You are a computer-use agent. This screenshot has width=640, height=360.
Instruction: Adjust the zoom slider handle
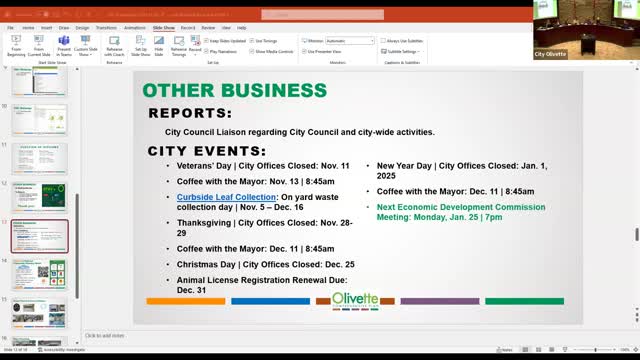click(596, 350)
